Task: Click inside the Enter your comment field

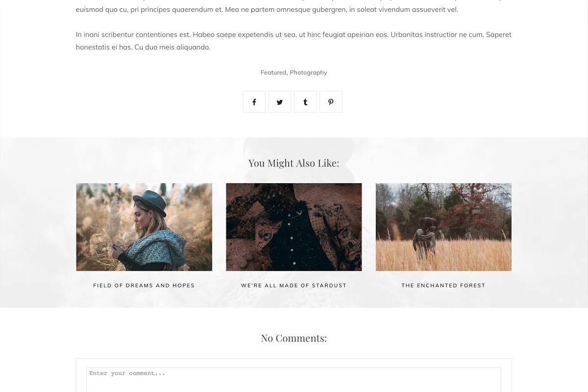Action: pos(294,380)
